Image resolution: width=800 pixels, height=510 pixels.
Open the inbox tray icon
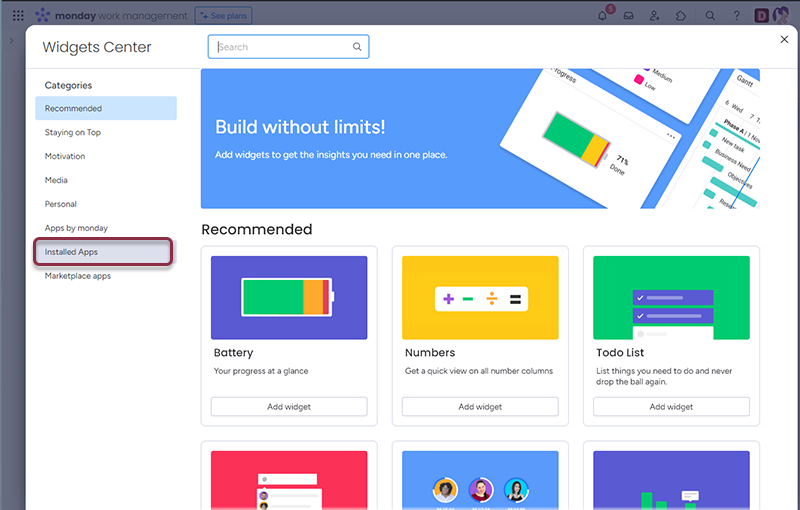pyautogui.click(x=629, y=16)
